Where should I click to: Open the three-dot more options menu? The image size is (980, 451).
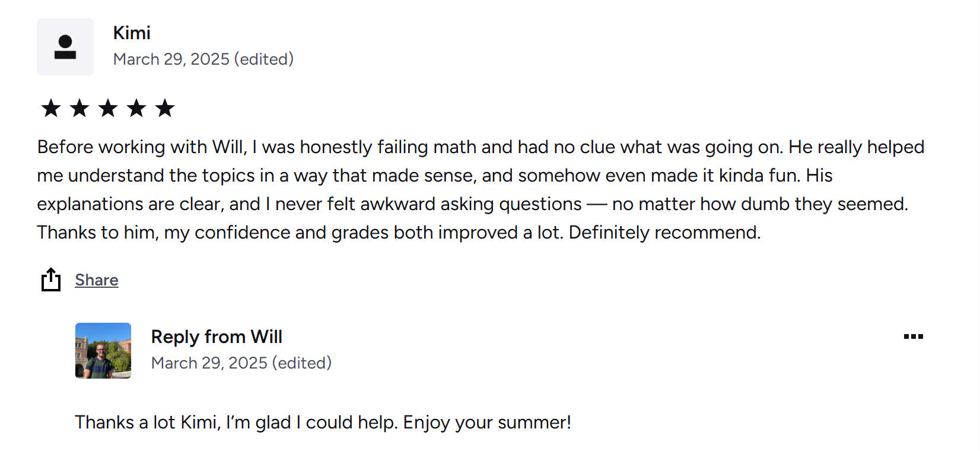(913, 336)
